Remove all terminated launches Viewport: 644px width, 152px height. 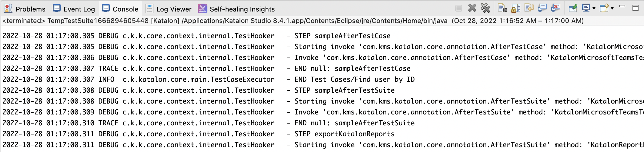485,8
